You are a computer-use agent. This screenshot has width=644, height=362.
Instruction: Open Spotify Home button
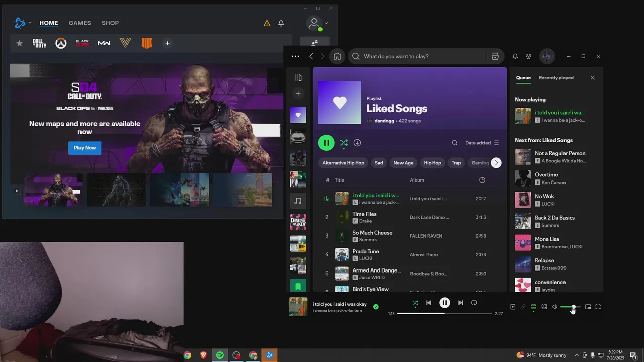(x=337, y=56)
